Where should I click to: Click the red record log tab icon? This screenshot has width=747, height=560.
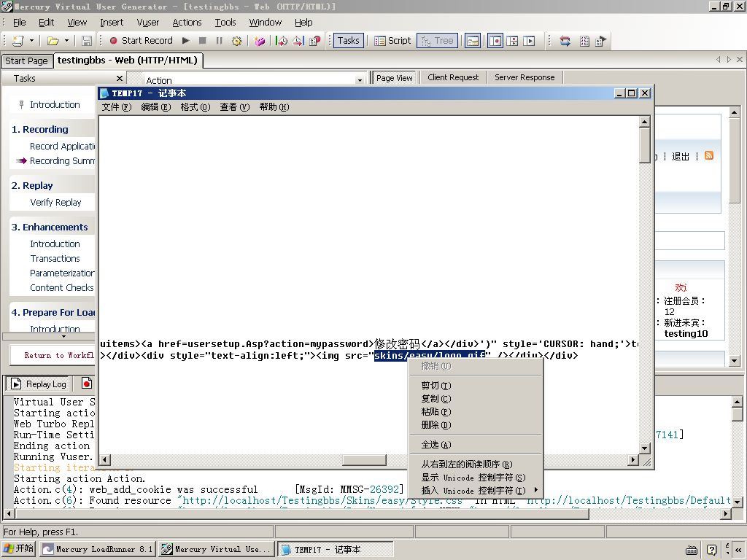tap(86, 384)
